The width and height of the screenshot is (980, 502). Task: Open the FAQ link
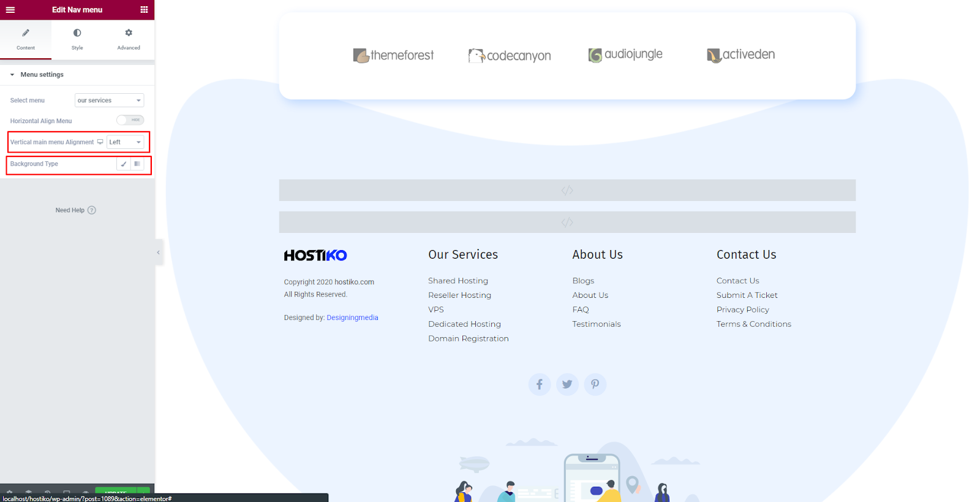[x=581, y=310]
